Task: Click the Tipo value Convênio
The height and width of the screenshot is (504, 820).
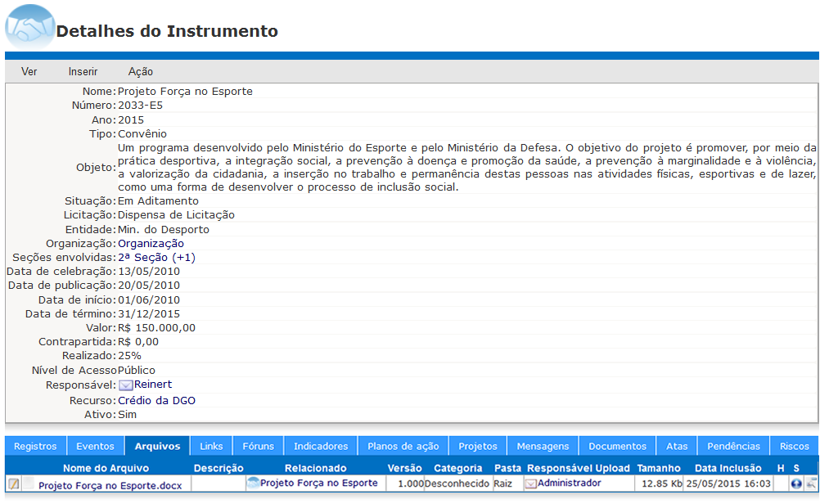Action: click(x=142, y=134)
